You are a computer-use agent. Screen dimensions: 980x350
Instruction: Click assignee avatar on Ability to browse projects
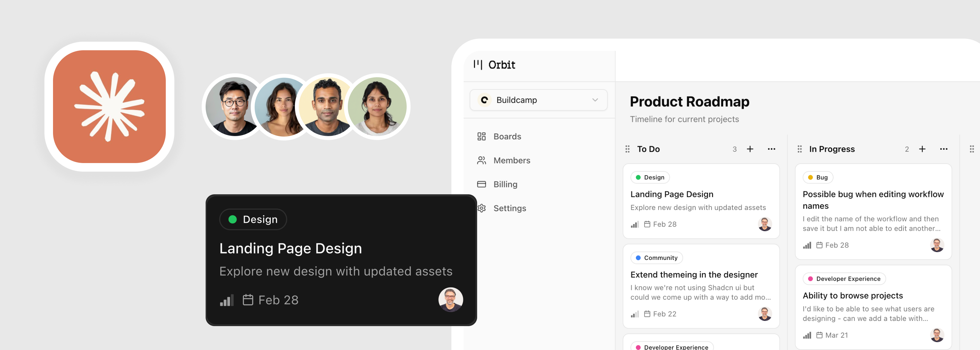pyautogui.click(x=937, y=335)
